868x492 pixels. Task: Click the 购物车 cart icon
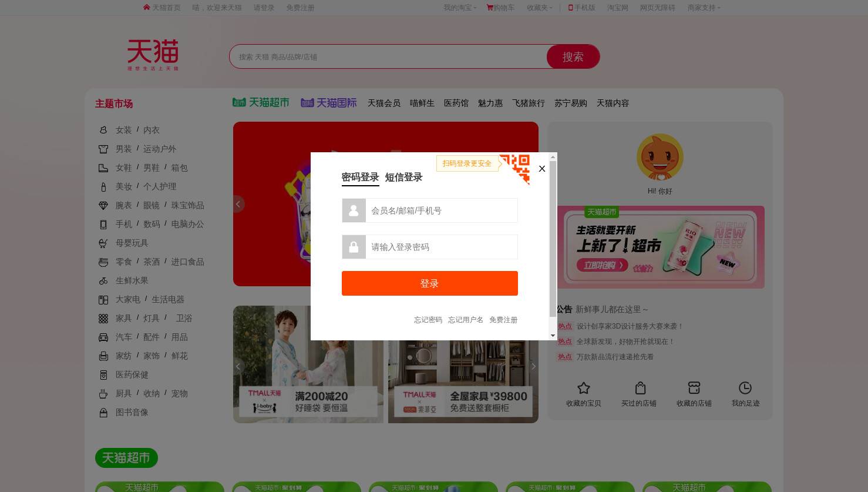490,8
